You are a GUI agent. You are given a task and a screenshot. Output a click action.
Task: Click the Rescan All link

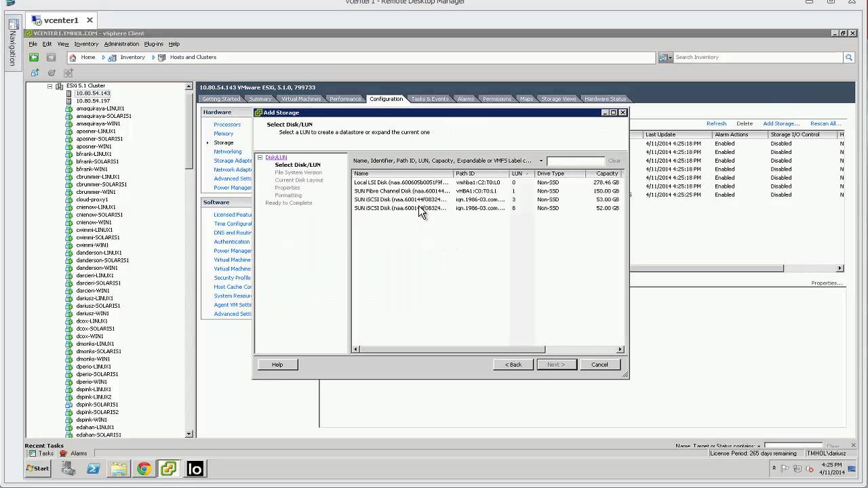point(826,124)
